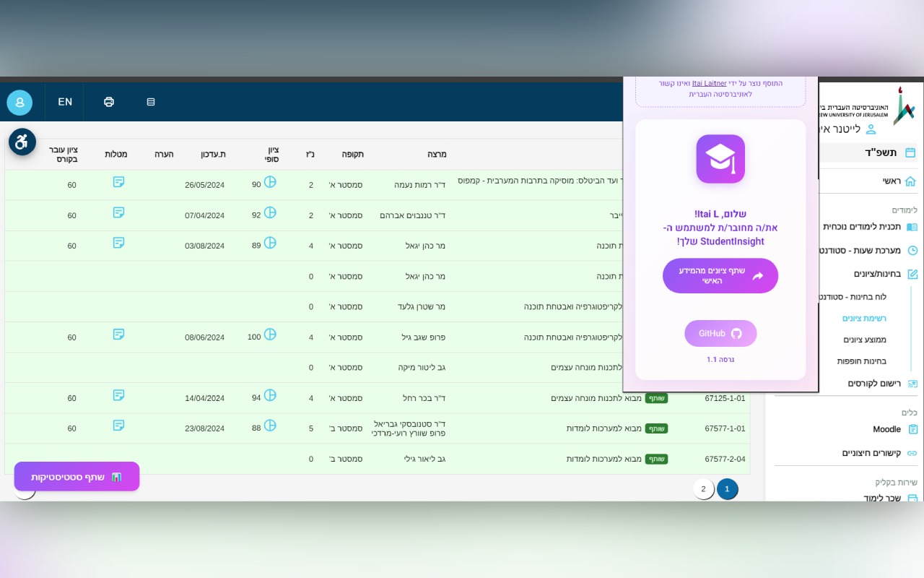924x578 pixels.
Task: Show grade distribution chart next to grade 92
Action: 270,212
